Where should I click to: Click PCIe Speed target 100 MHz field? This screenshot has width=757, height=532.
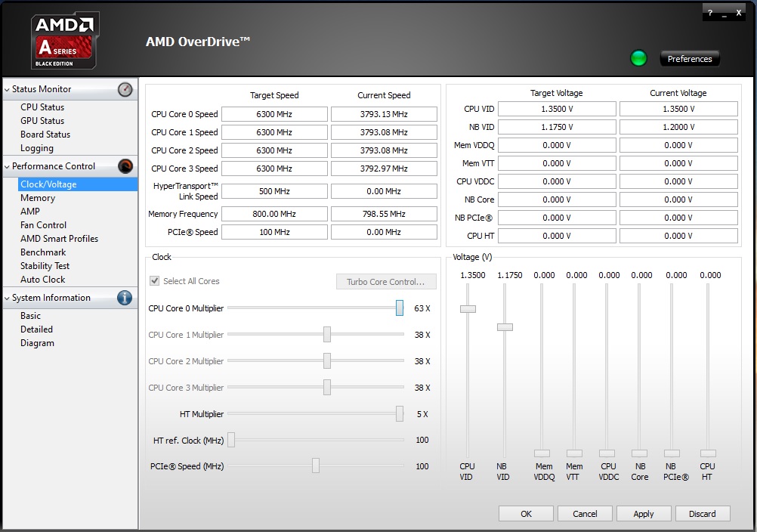point(274,232)
